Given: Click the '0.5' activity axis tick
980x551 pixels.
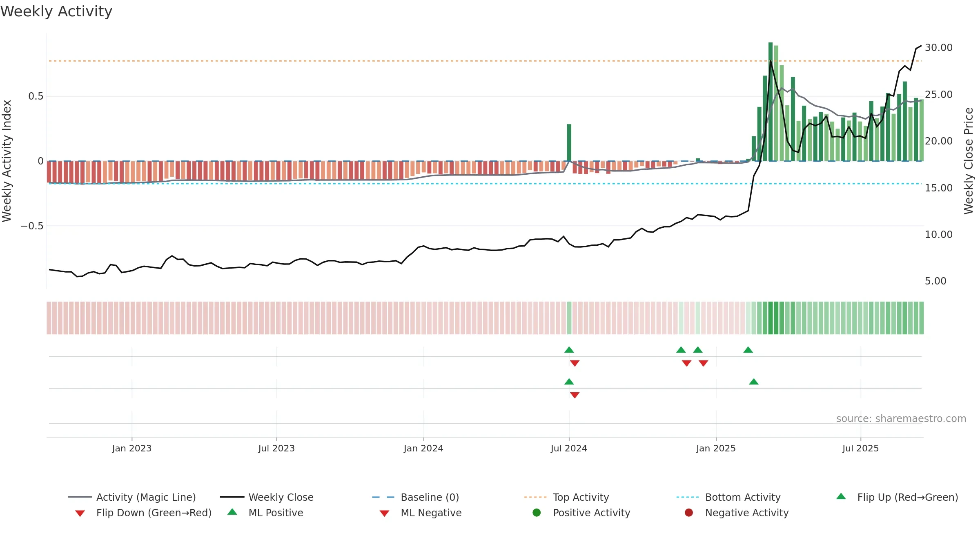Looking at the screenshot, I should (36, 96).
